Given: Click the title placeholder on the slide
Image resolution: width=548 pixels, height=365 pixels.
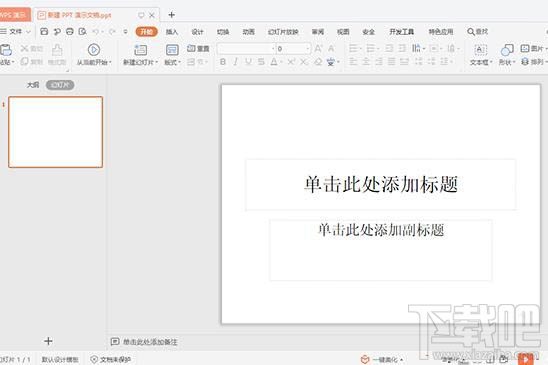Looking at the screenshot, I should coord(381,184).
